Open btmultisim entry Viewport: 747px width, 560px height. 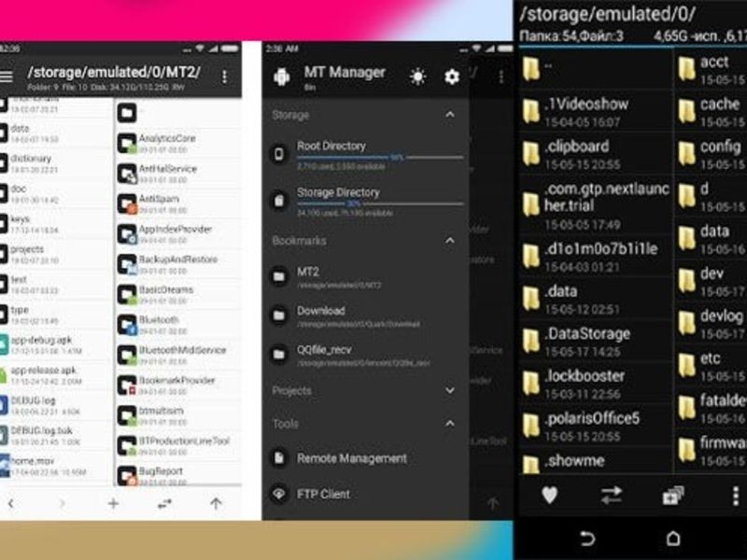[x=179, y=415]
